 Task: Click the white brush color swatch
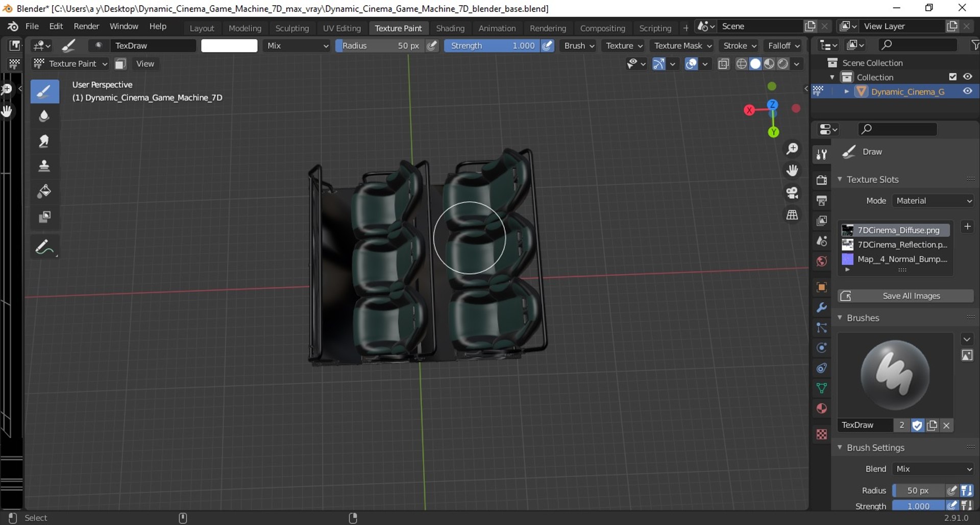pos(229,45)
